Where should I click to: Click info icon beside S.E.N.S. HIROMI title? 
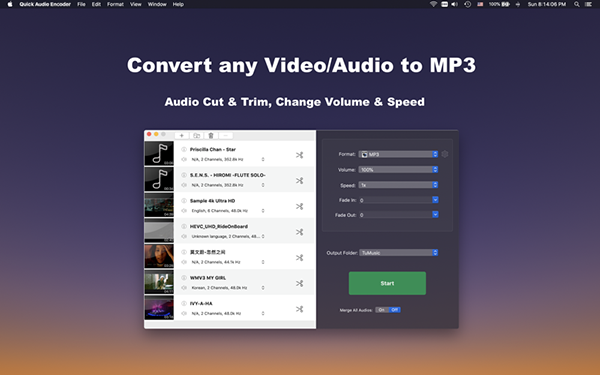[x=184, y=175]
